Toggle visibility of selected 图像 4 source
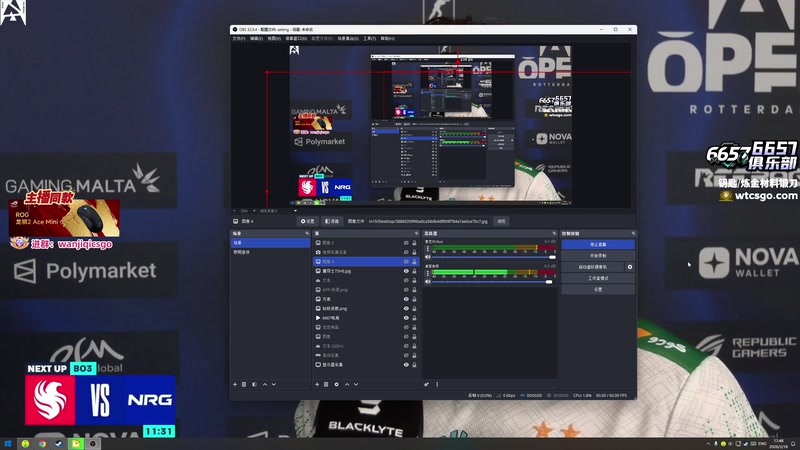800x450 pixels. tap(406, 262)
